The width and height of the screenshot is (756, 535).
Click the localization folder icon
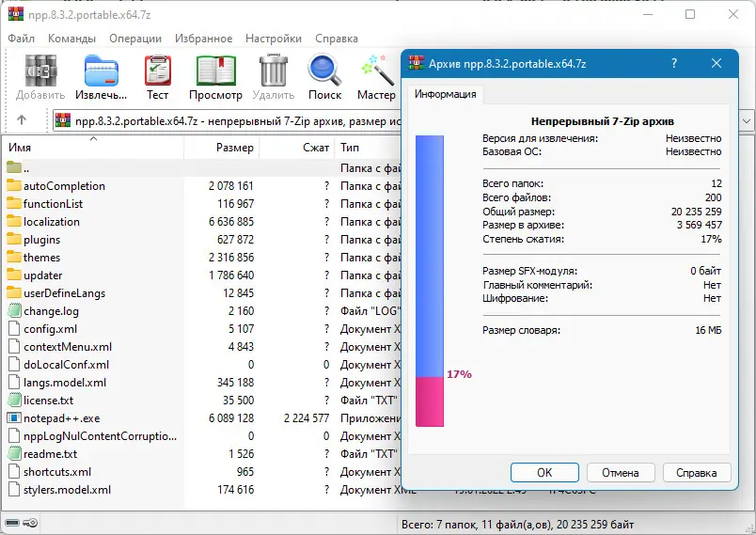[14, 221]
